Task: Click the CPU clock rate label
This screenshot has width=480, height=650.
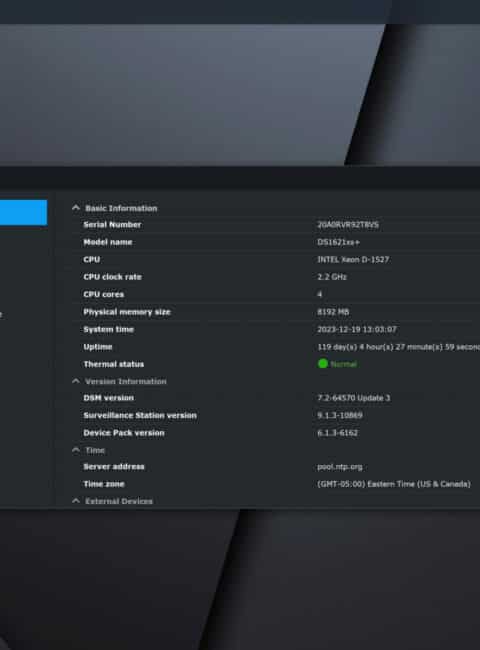Action: tap(112, 277)
